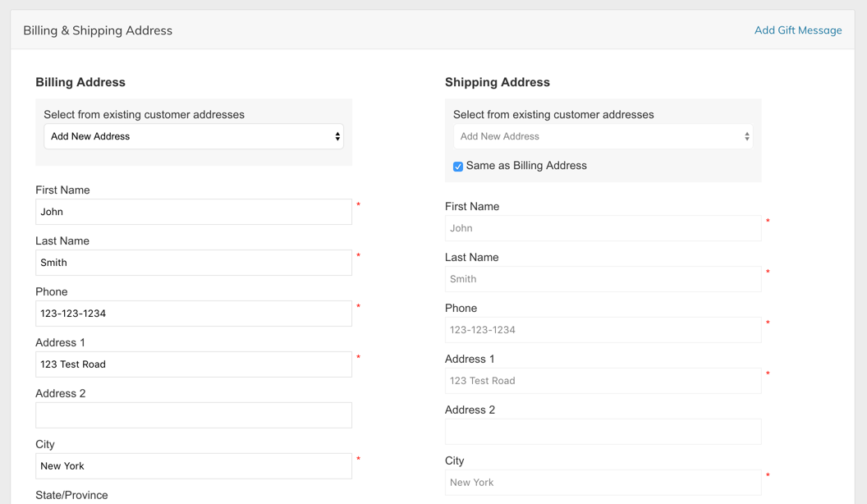This screenshot has width=867, height=504.
Task: Click shipping Last Name field
Action: click(603, 279)
